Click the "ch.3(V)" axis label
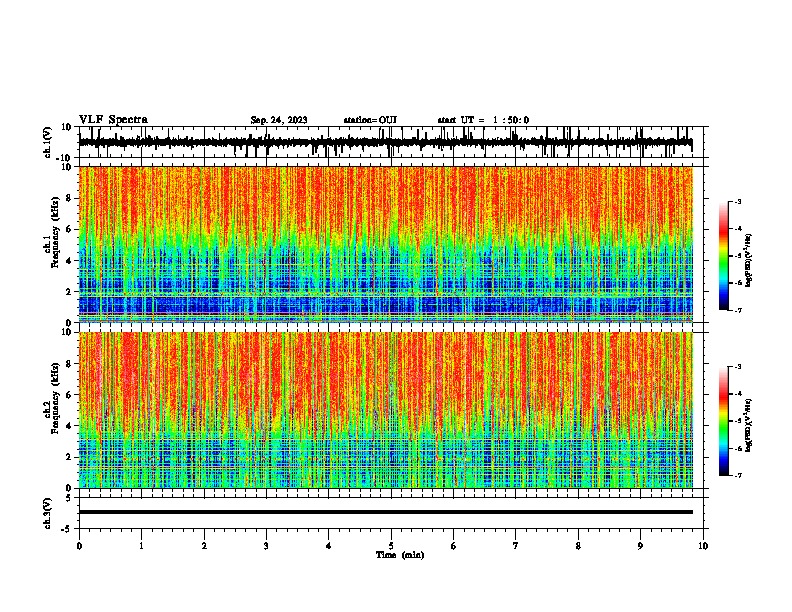 click(x=48, y=513)
